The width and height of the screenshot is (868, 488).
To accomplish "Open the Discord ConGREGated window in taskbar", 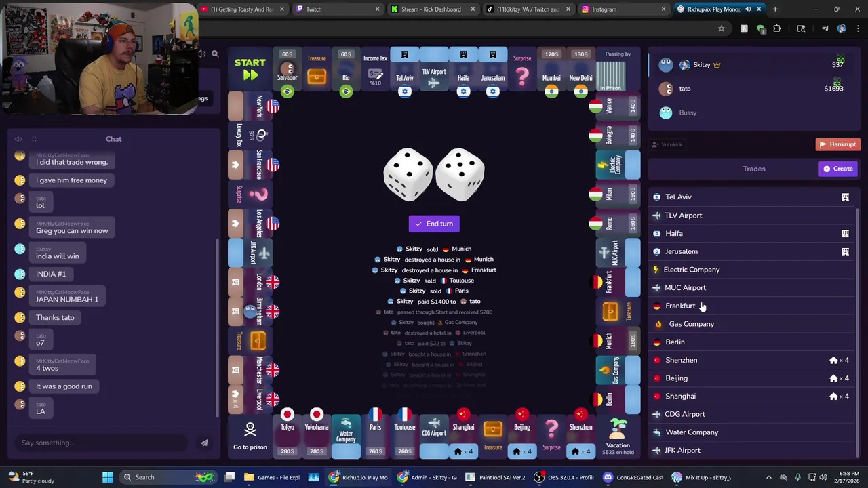I will click(x=633, y=477).
